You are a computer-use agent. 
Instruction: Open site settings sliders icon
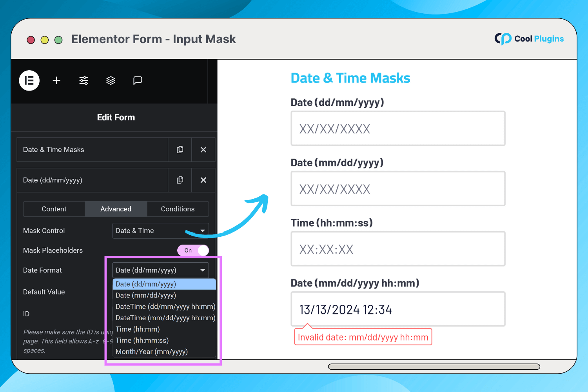point(83,80)
